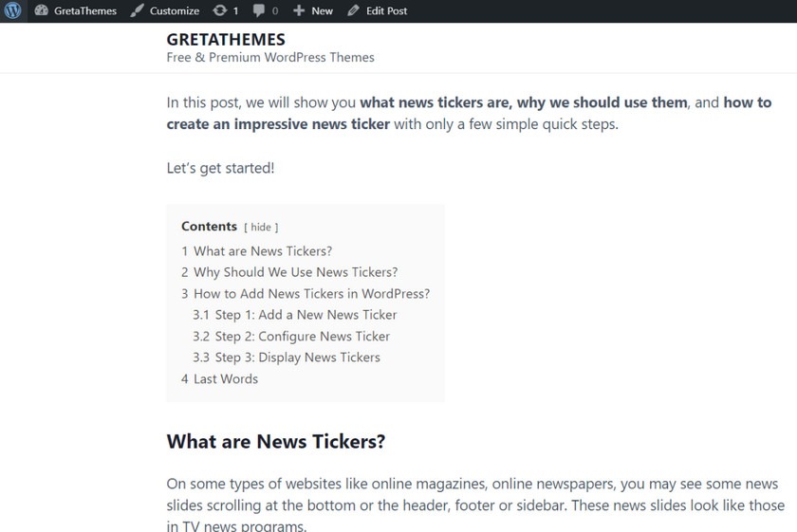Jump to Step 1: Add a New News Ticker
The height and width of the screenshot is (532, 797).
(295, 315)
